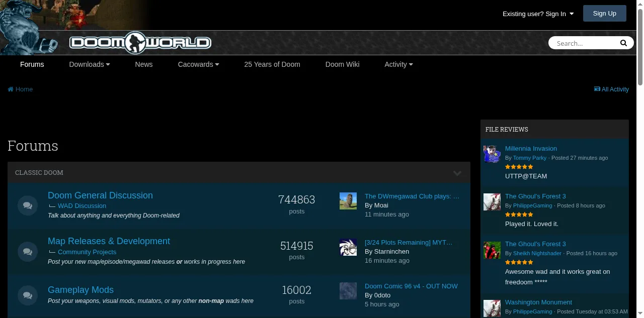The width and height of the screenshot is (644, 318).
Task: Click the 'By Starninchen' author text
Action: [x=387, y=252]
